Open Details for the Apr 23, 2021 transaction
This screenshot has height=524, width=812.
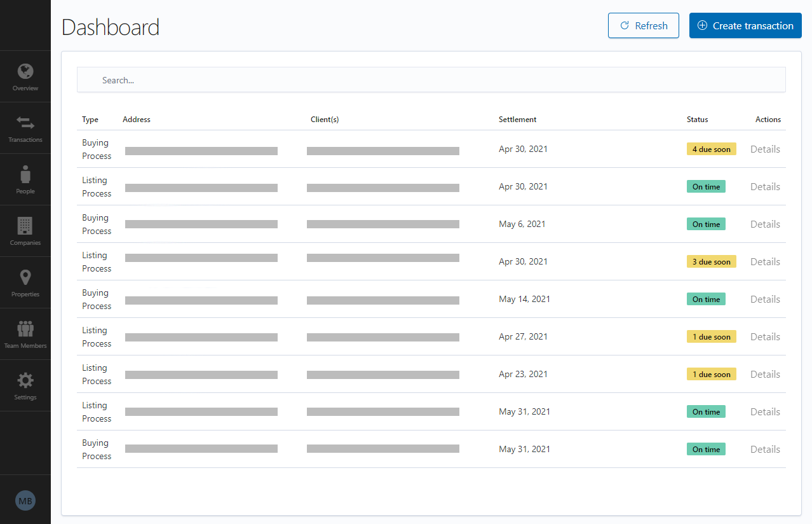pos(765,374)
